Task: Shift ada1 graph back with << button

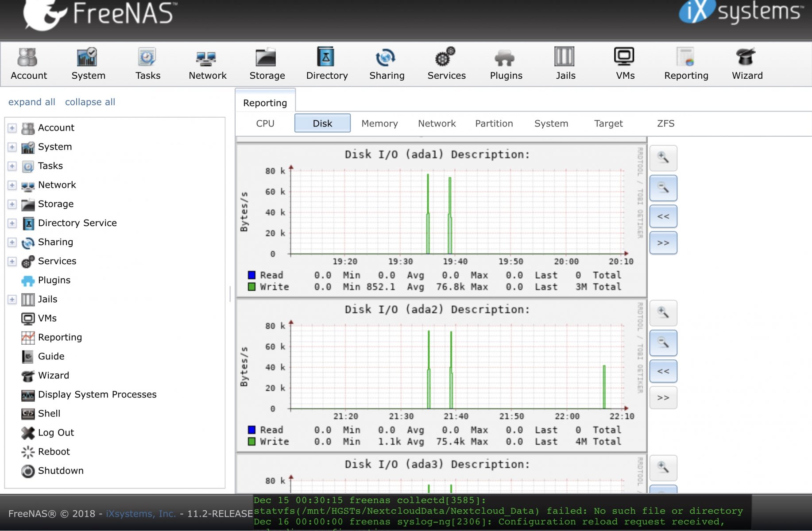Action: [x=663, y=216]
